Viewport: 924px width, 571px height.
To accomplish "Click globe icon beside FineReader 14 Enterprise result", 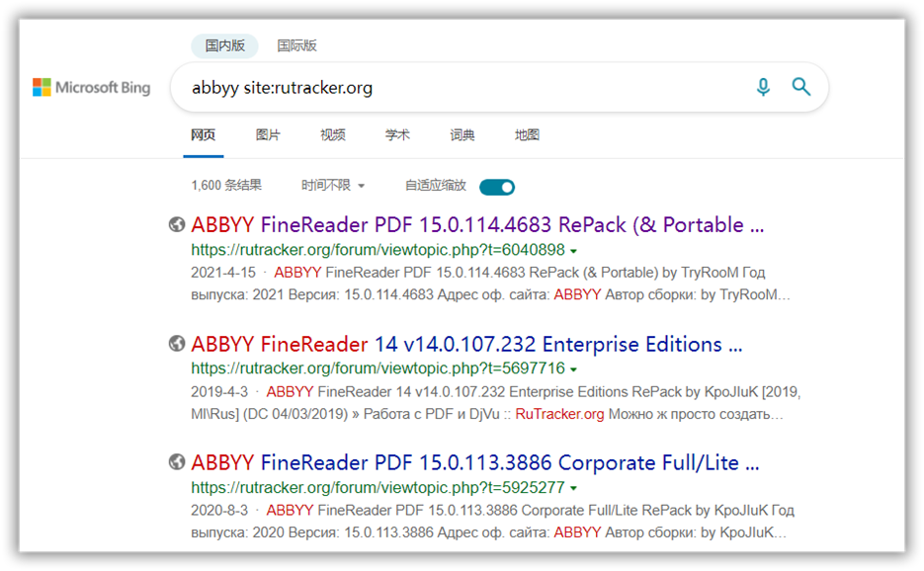I will [177, 343].
